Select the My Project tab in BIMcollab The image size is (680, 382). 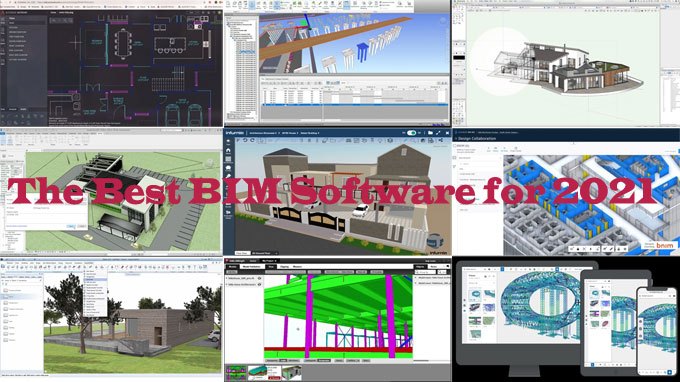[x=269, y=261]
